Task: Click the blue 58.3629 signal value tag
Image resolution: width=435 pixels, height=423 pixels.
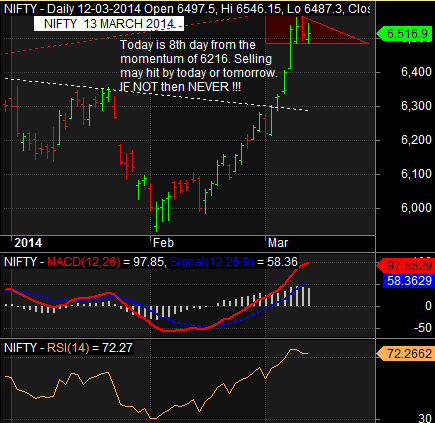Action: (409, 281)
